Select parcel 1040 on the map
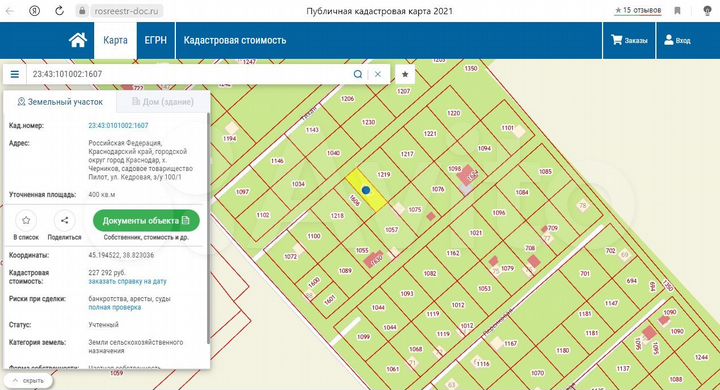Viewport: 720px width, 390px height. (333, 153)
